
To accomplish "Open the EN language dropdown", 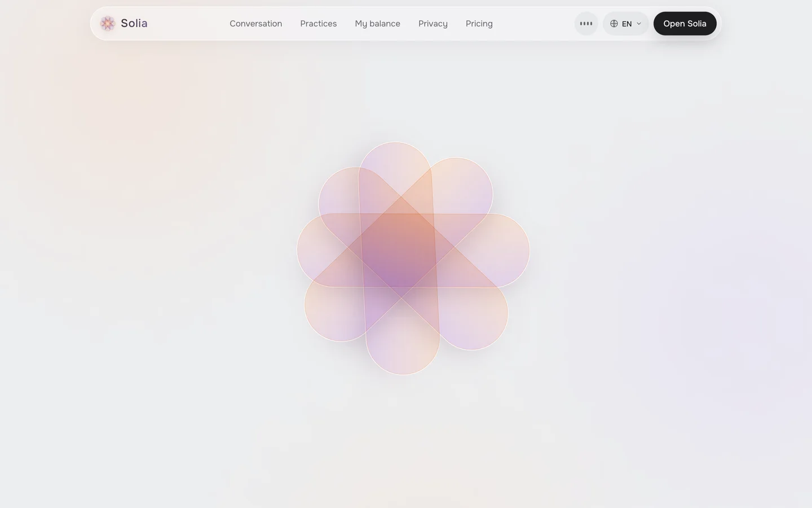I will pos(626,24).
